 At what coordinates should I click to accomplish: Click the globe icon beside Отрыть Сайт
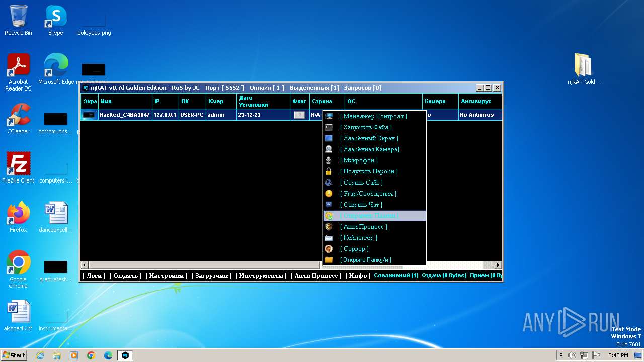(x=329, y=183)
